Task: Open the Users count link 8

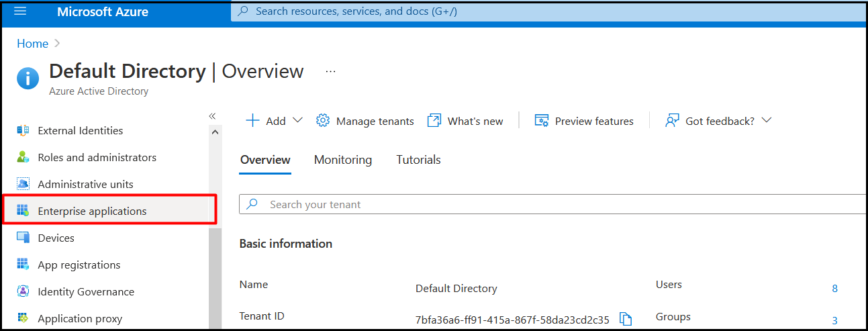Action: pos(834,289)
